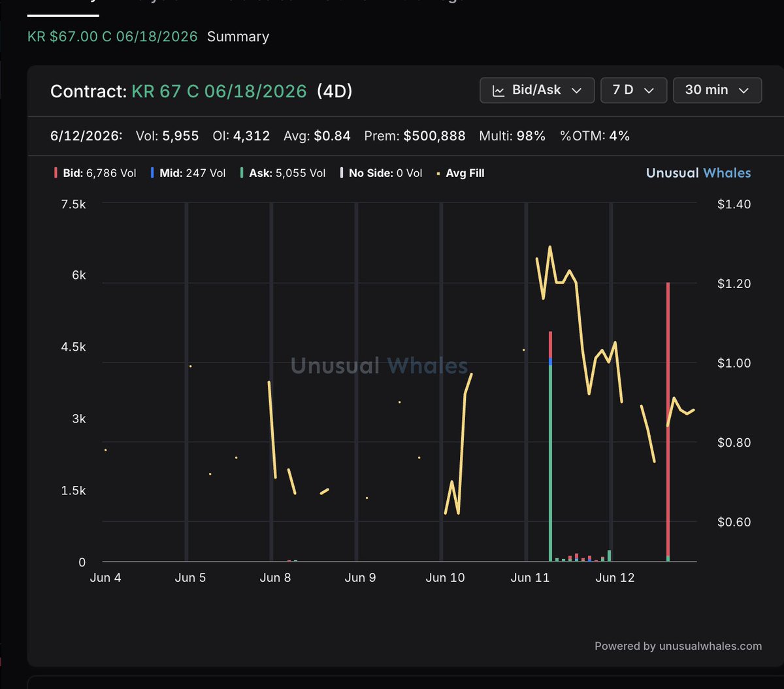Screen dimensions: 784x689
Task: Click the $1.00 price axis label
Action: (734, 363)
